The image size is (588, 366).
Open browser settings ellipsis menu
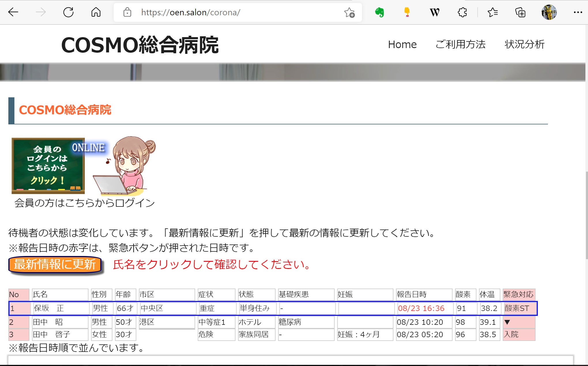pyautogui.click(x=578, y=12)
